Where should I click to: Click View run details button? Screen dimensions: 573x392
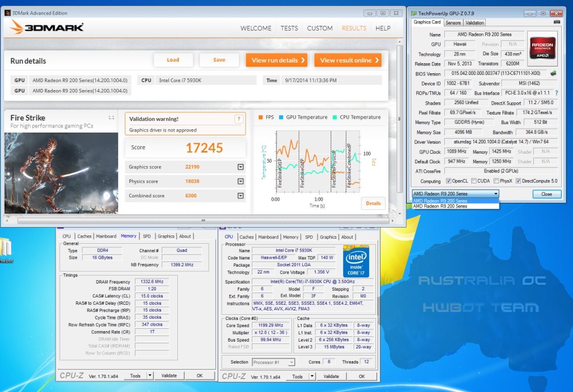(x=276, y=60)
